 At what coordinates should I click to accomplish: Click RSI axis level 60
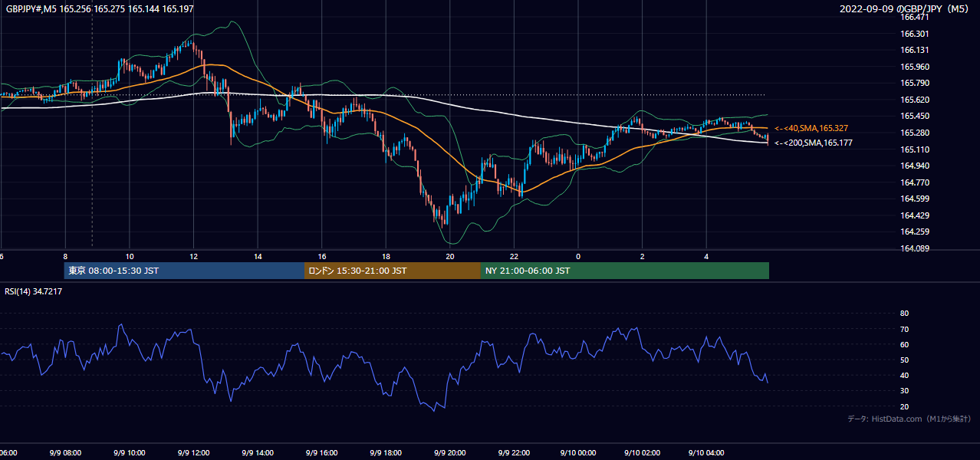tap(904, 344)
